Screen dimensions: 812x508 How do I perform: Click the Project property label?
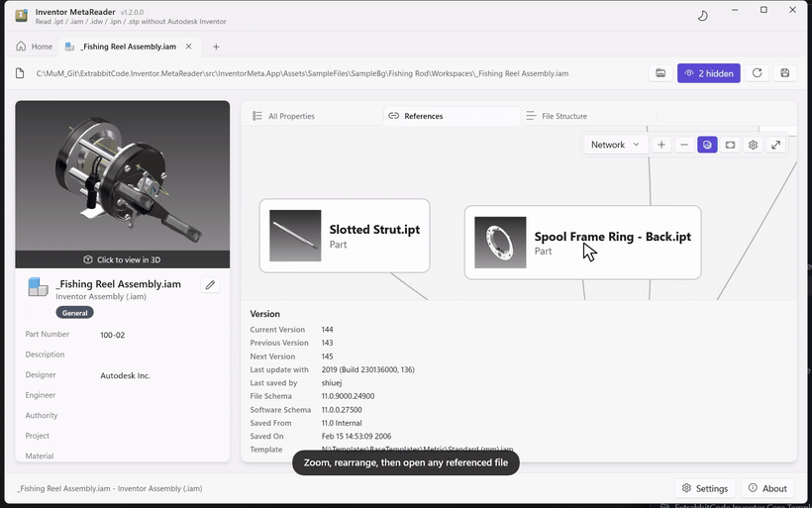(38, 436)
